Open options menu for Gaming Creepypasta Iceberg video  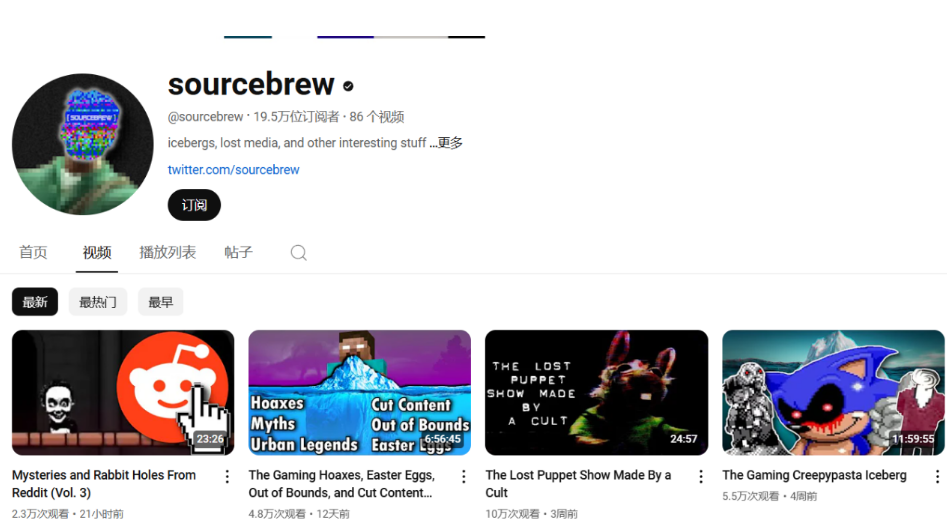pyautogui.click(x=937, y=477)
